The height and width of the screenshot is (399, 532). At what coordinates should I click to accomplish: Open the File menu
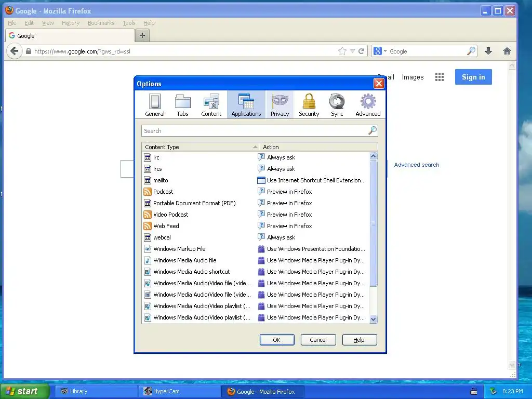click(12, 23)
